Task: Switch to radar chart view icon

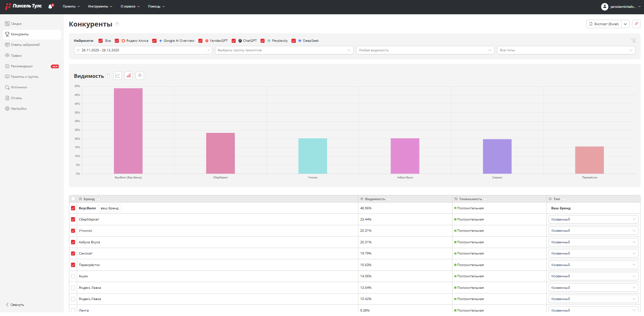Action: point(140,75)
